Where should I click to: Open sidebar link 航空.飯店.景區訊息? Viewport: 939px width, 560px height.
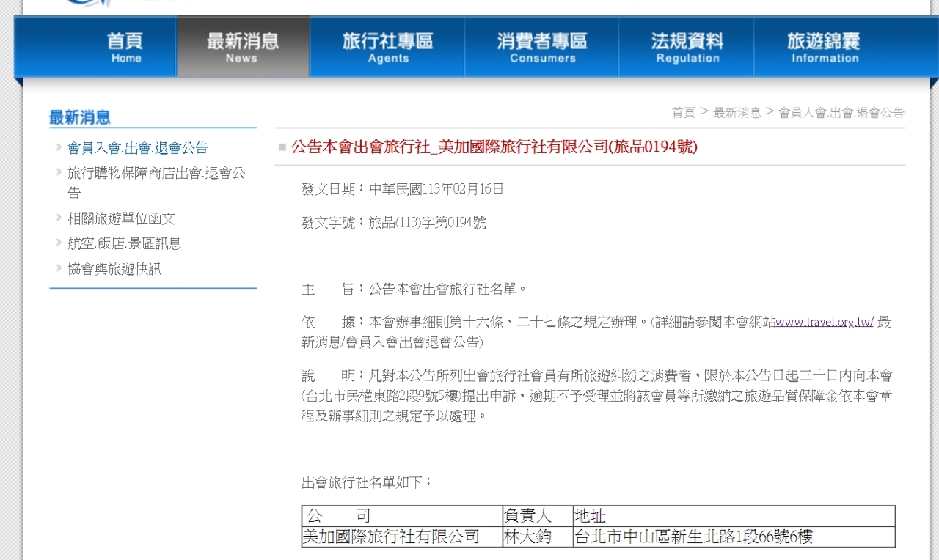124,243
